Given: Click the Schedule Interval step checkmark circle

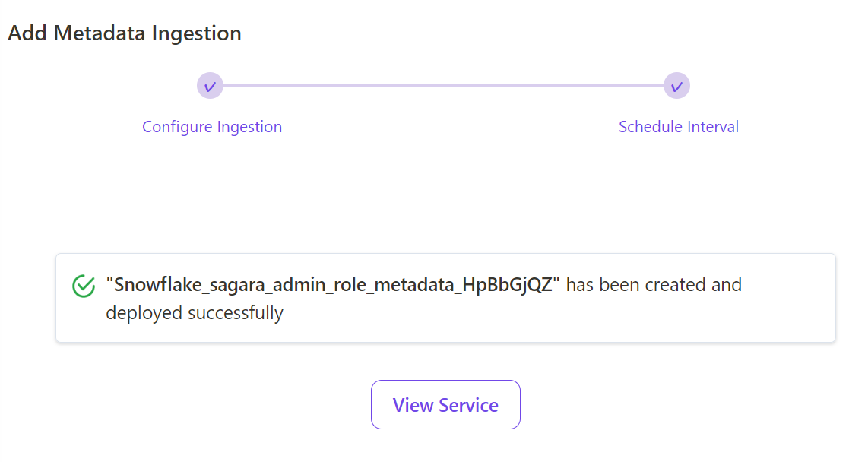Looking at the screenshot, I should point(676,87).
